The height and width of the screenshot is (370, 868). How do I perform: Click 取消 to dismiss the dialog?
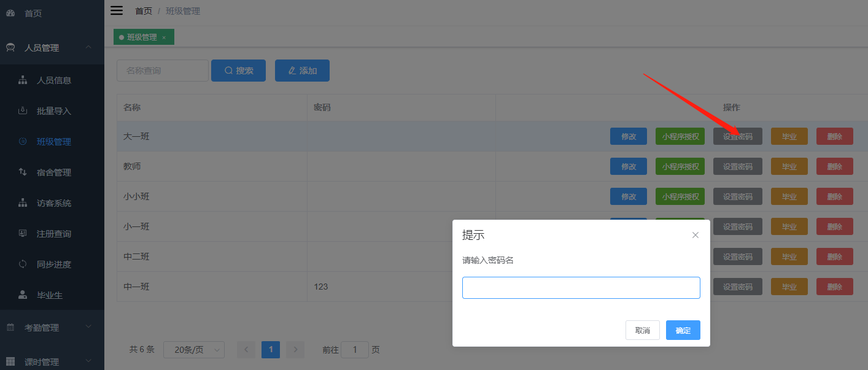(x=642, y=330)
